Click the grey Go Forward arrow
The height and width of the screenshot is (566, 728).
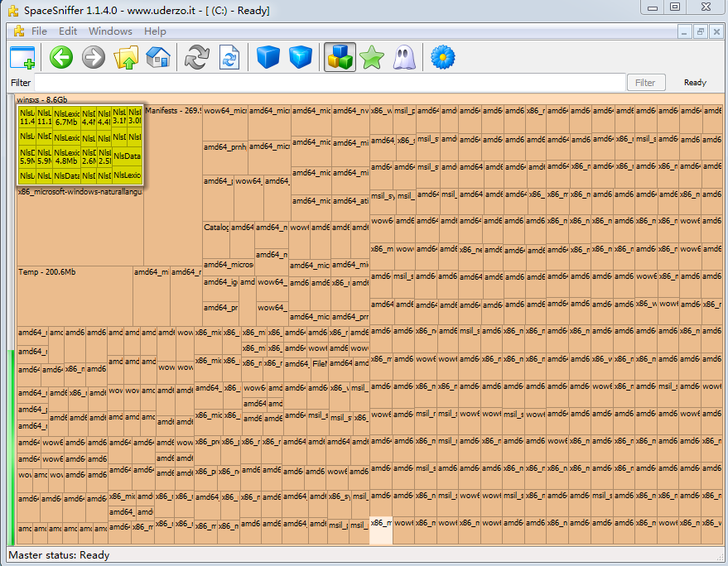click(x=94, y=58)
